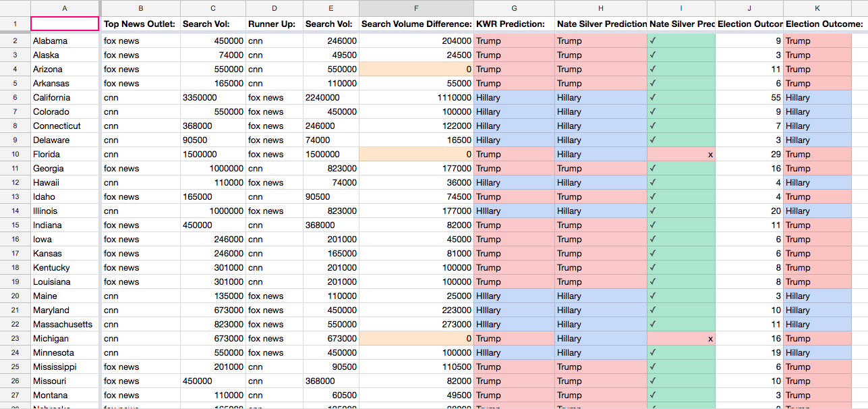Click the column A header letter

point(65,8)
